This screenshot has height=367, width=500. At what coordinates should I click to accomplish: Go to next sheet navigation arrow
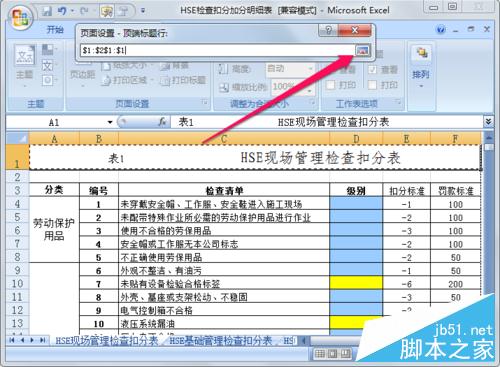32,340
